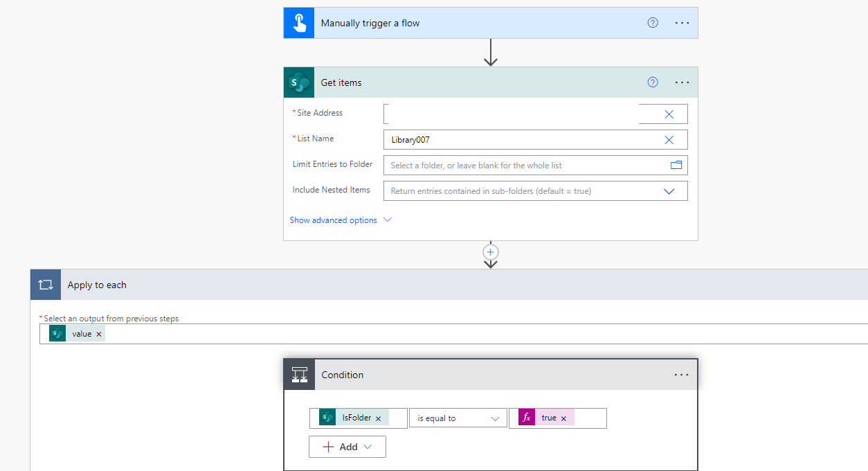Click the 'Apply to each' title text
Image resolution: width=868 pixels, height=471 pixels.
coord(97,285)
